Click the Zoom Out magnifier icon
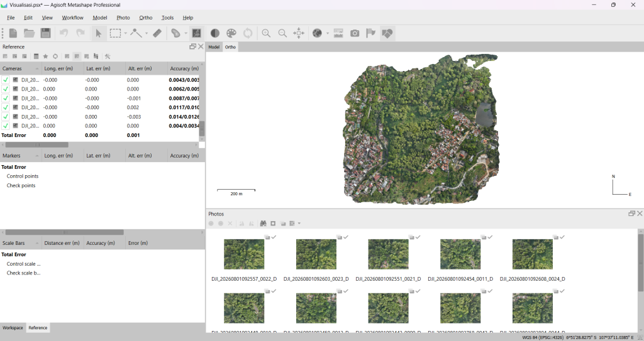Viewport: 644px width, 341px height. coord(282,33)
